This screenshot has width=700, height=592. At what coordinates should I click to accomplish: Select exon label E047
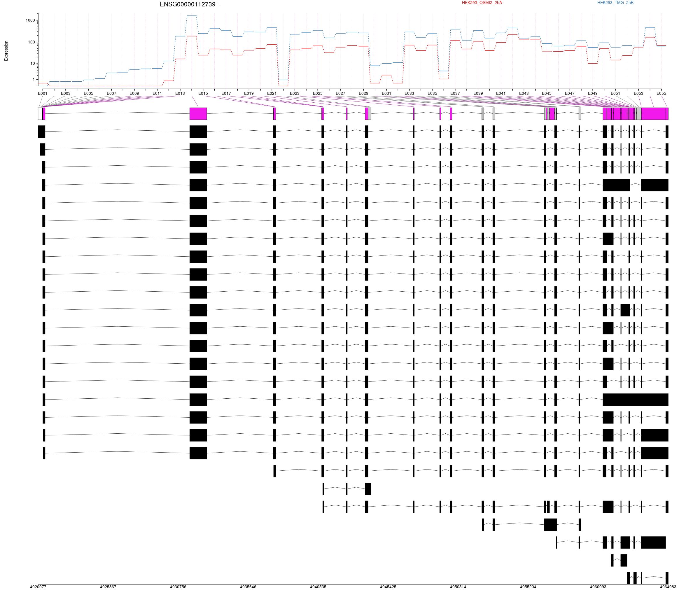point(570,93)
